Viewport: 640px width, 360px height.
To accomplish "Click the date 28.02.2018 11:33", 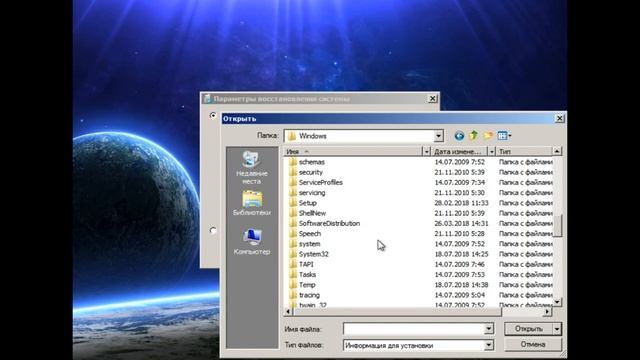I will [461, 203].
